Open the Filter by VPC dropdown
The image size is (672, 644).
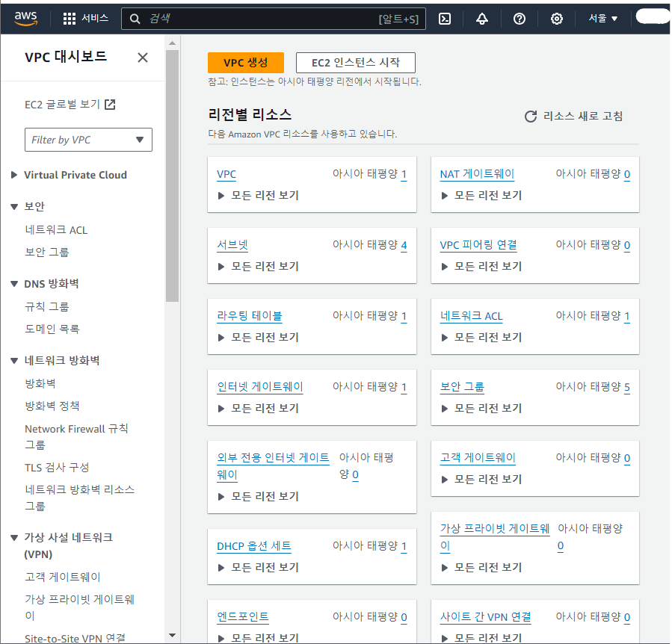click(x=88, y=140)
